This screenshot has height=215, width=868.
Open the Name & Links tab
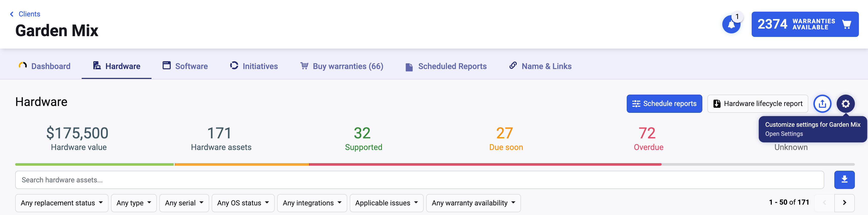(x=540, y=66)
